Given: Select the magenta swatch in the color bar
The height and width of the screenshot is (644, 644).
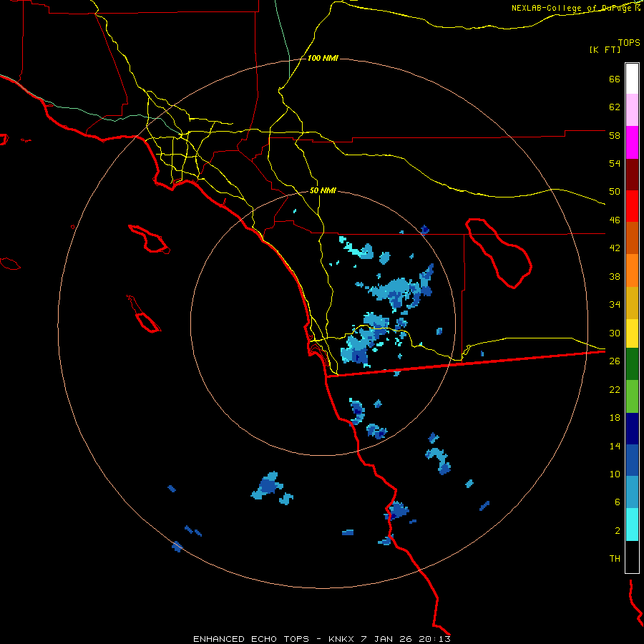Looking at the screenshot, I should point(632,142).
